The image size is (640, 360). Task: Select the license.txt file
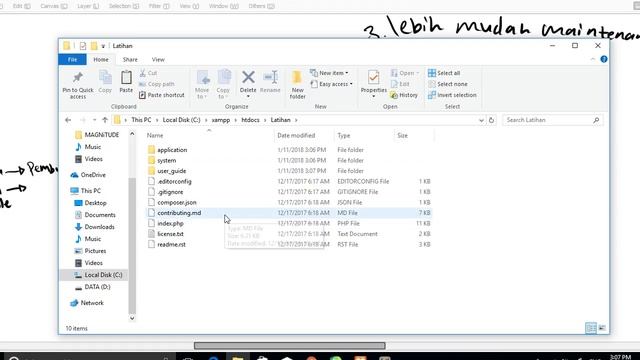click(170, 234)
